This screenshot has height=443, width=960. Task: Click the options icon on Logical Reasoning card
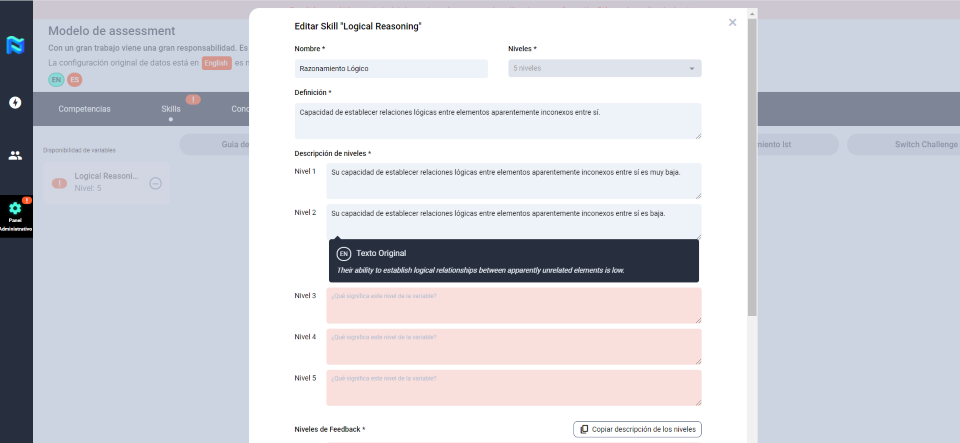pos(155,183)
